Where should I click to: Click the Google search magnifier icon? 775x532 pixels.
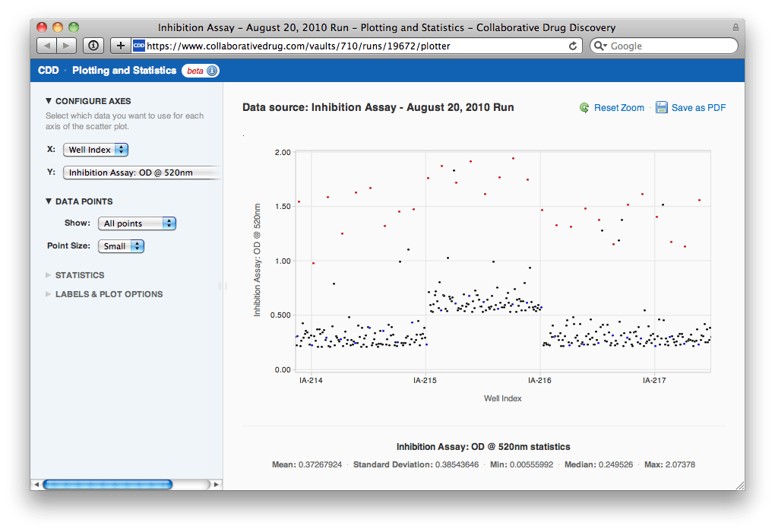(600, 46)
